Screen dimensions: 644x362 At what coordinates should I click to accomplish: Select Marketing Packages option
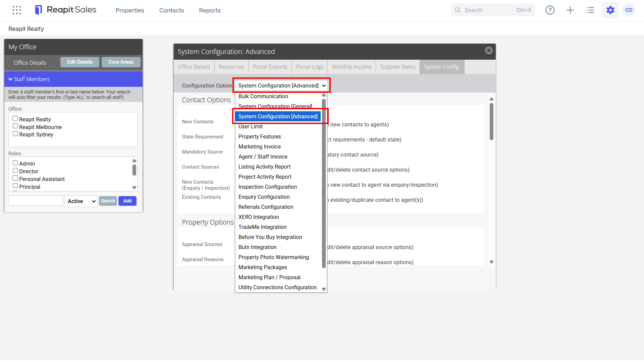(278, 267)
